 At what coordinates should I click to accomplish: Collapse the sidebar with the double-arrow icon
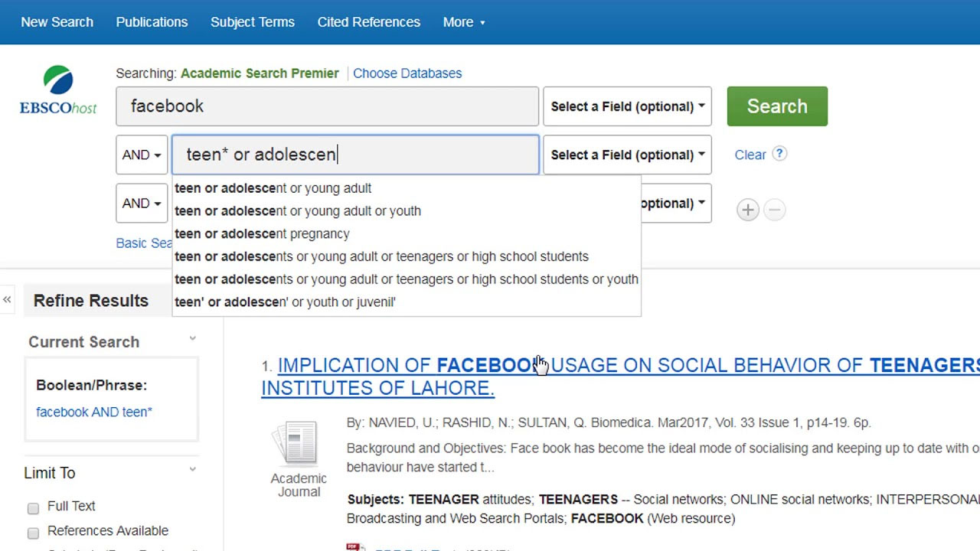[x=7, y=300]
